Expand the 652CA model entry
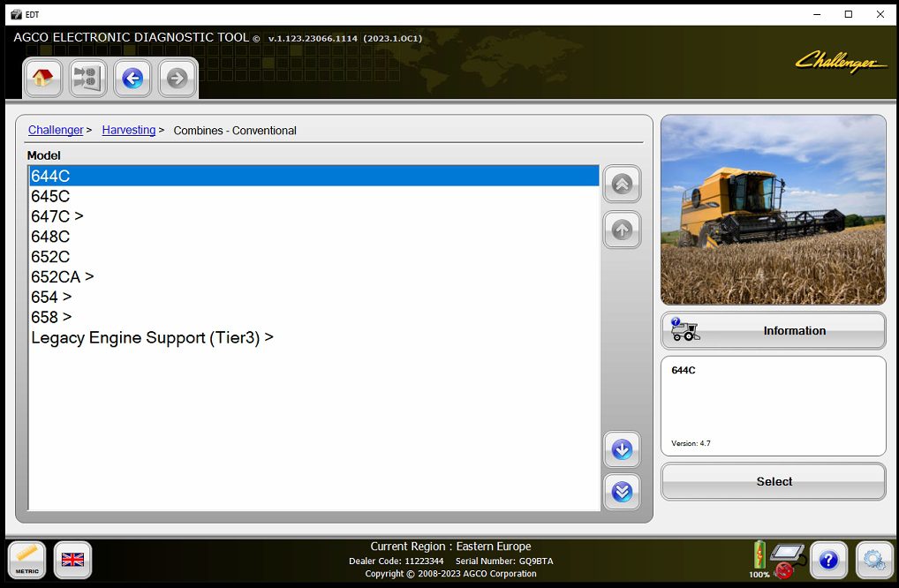The image size is (899, 588). pos(63,276)
